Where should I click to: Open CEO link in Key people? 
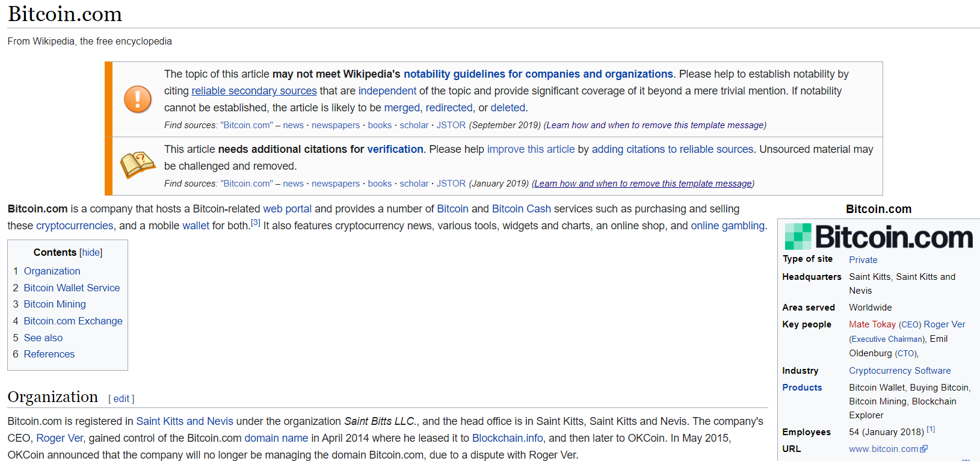click(910, 324)
